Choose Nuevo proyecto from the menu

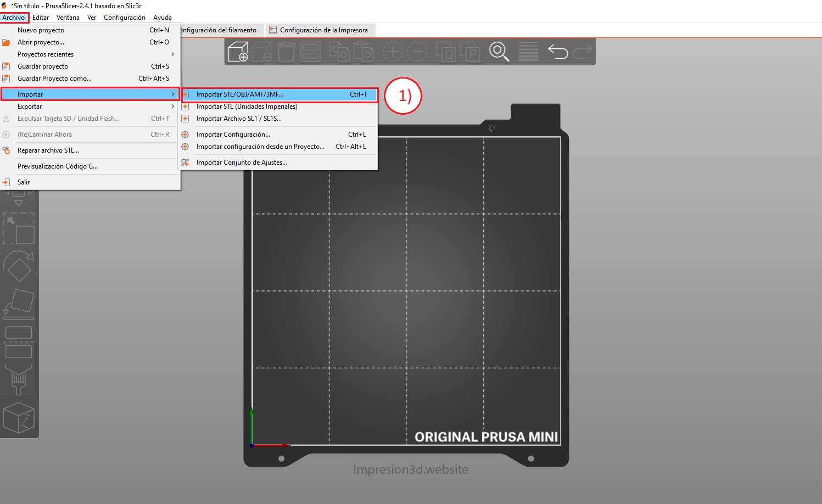pyautogui.click(x=90, y=30)
